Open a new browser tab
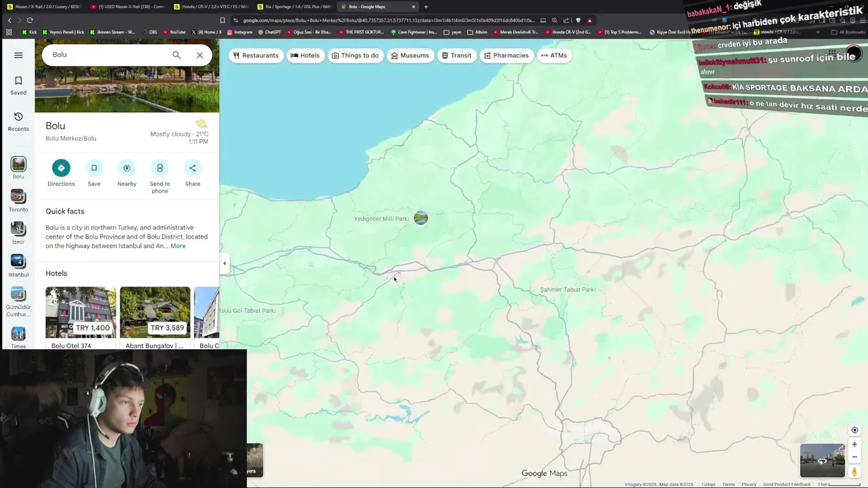Screen dimensions: 868x488 coord(426,7)
